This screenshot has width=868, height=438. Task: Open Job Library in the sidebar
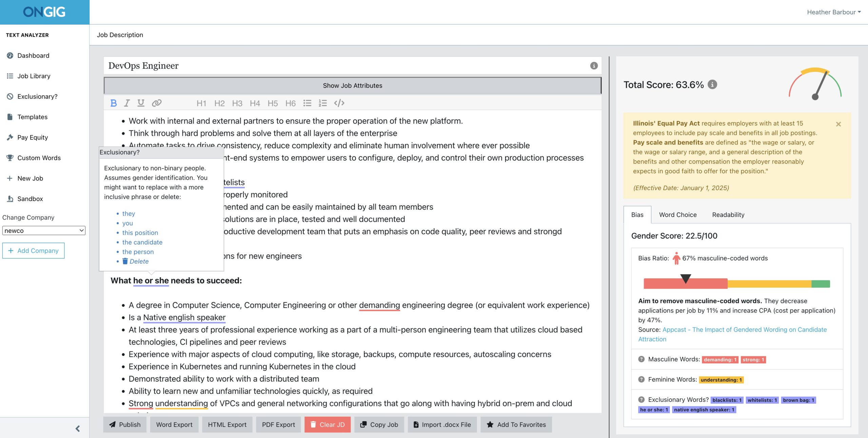(x=34, y=76)
